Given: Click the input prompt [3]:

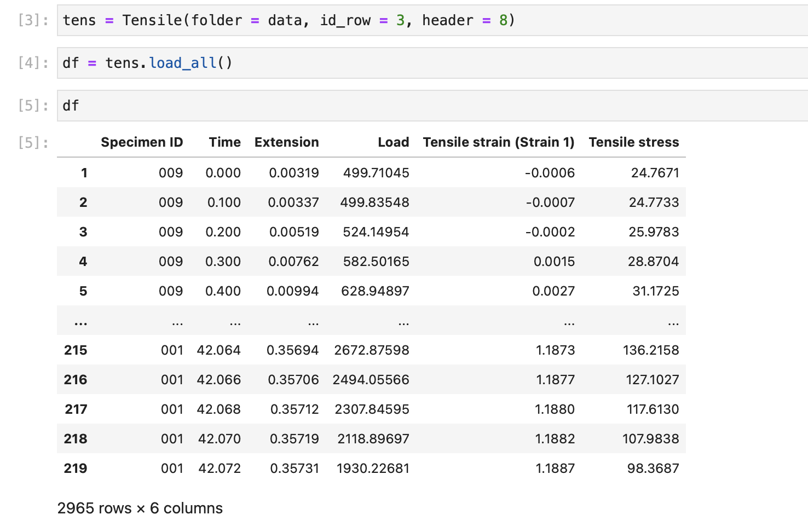Looking at the screenshot, I should tap(33, 20).
